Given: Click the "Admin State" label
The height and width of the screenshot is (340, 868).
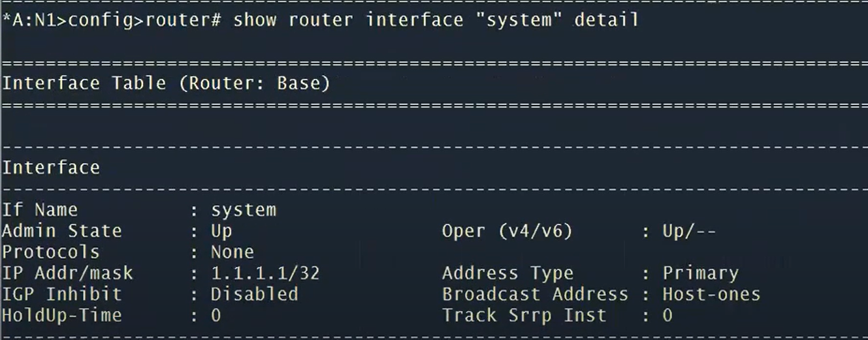Looking at the screenshot, I should (62, 231).
